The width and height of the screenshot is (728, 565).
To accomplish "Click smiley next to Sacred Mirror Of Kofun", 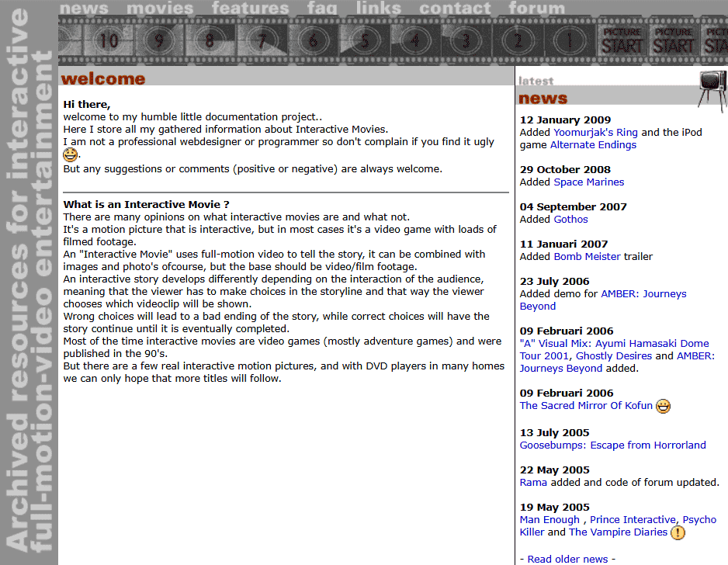I will click(663, 406).
